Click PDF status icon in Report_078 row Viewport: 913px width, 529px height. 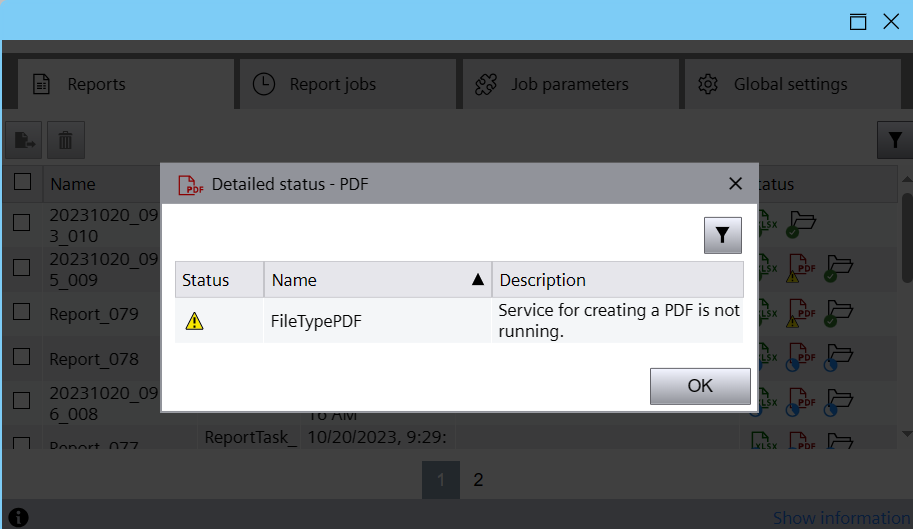click(801, 357)
